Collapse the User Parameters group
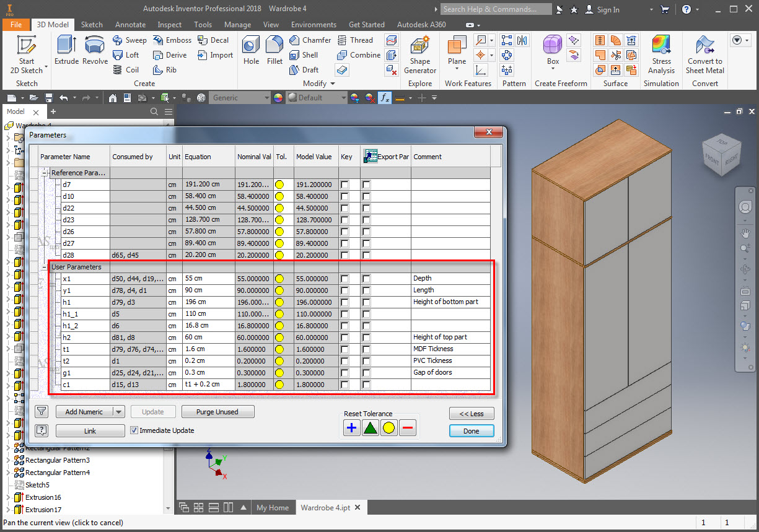The image size is (759, 532). click(x=45, y=267)
